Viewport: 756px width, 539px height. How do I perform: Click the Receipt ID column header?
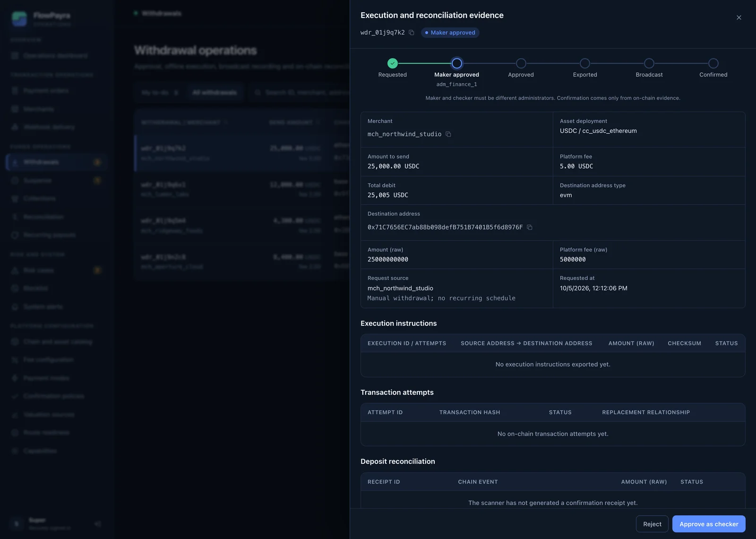384,482
